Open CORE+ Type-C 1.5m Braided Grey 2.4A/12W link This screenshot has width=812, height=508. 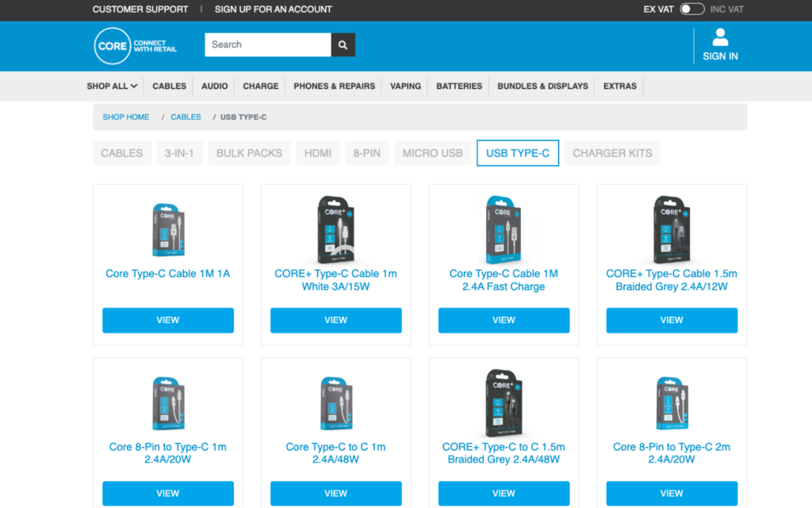click(672, 280)
